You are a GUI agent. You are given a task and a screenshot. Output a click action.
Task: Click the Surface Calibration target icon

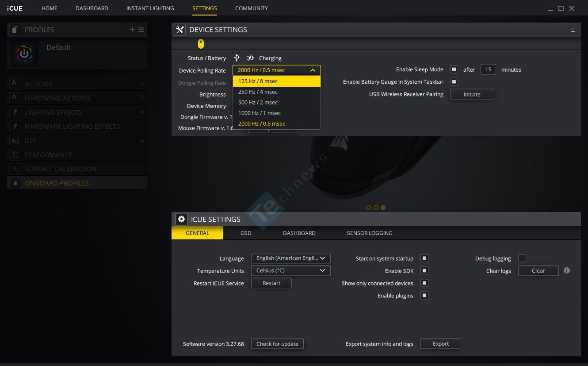click(15, 169)
